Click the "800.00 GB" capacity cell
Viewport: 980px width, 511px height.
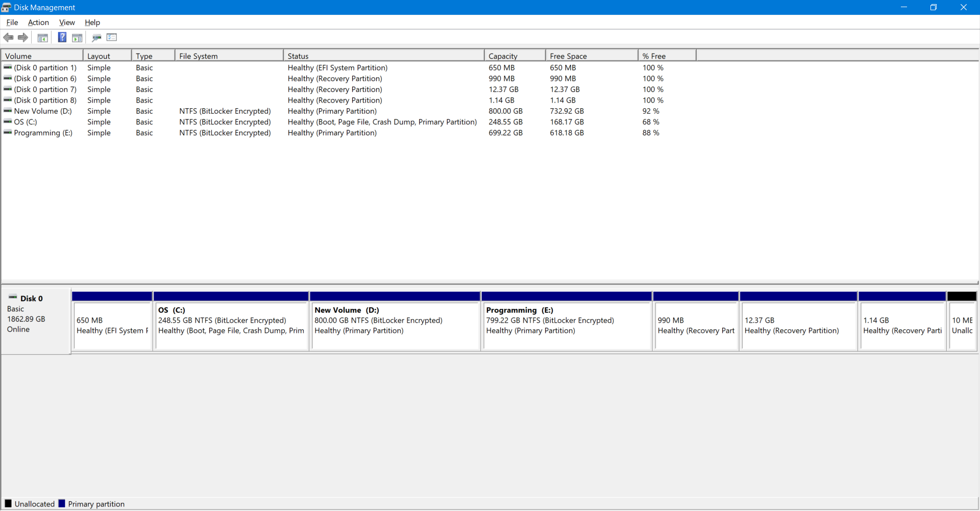(505, 111)
